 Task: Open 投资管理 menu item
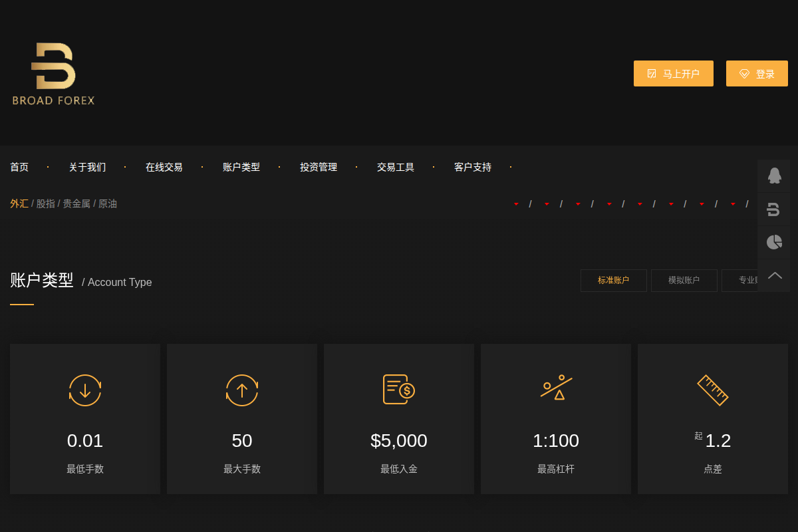click(x=319, y=167)
